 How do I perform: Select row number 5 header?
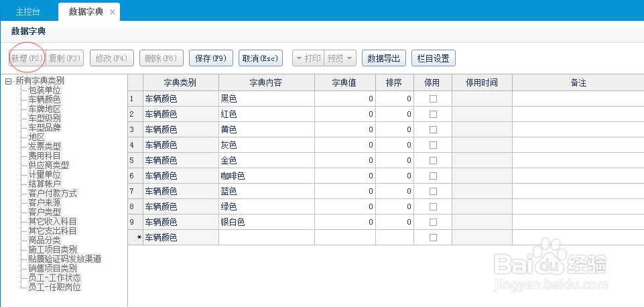(135, 160)
